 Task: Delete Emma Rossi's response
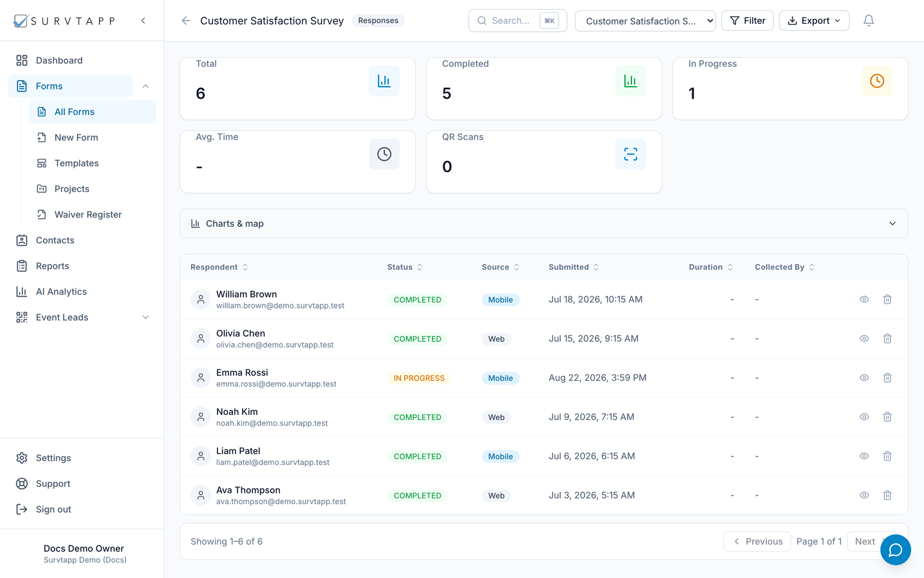coord(887,378)
